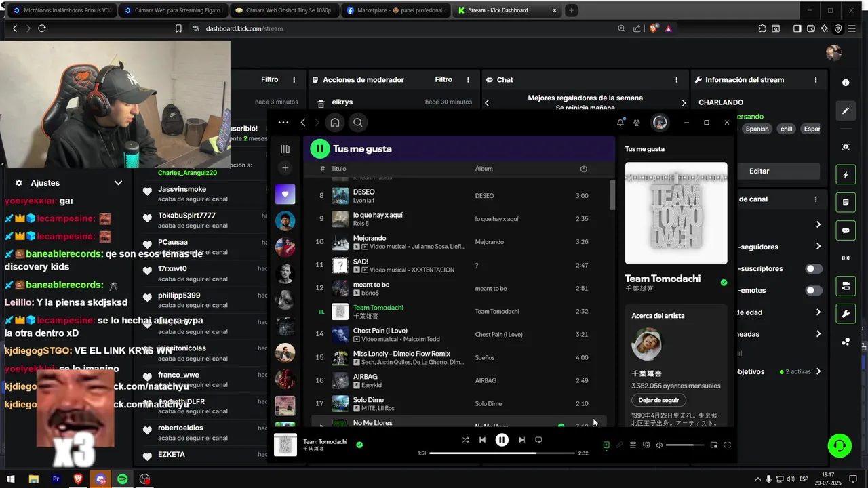
Task: Click the pencil edit icon in right rail
Action: (846, 110)
